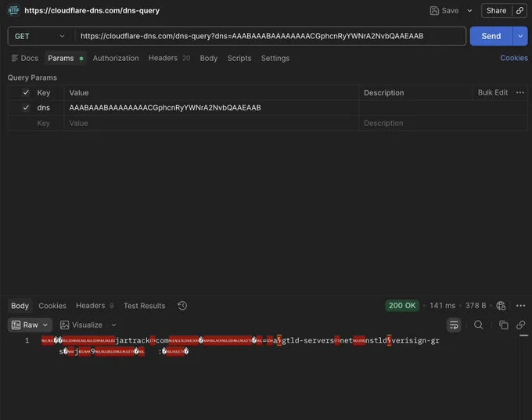Open the request Headers tab
This screenshot has width=532, height=420.
tap(169, 58)
